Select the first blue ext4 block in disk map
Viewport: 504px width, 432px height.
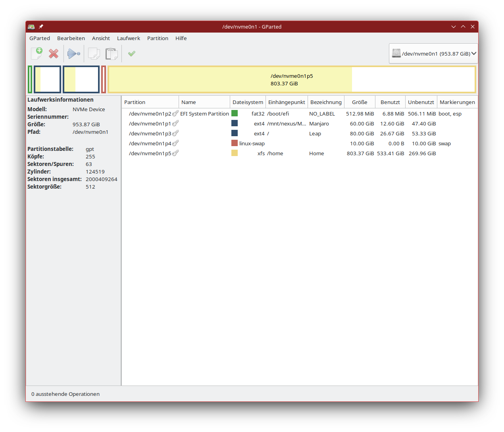(47, 79)
